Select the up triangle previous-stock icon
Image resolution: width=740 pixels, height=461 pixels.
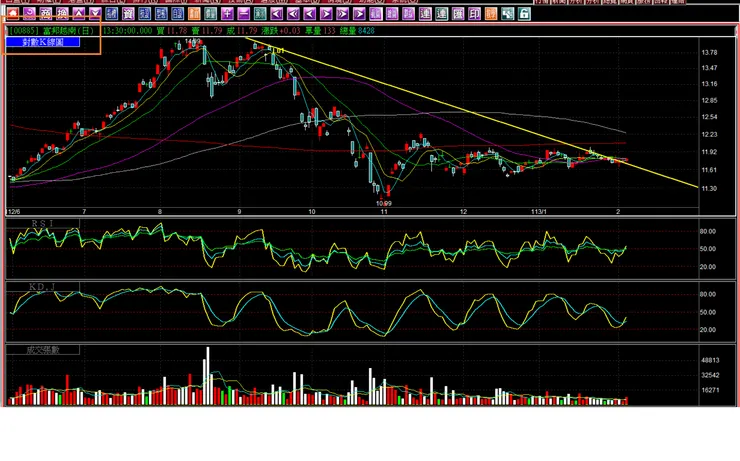(79, 14)
